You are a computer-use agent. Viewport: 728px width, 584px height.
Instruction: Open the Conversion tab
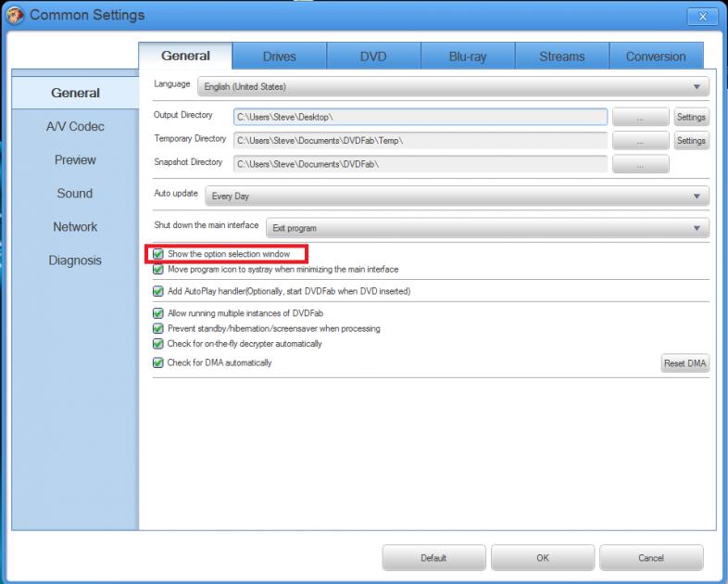point(655,57)
